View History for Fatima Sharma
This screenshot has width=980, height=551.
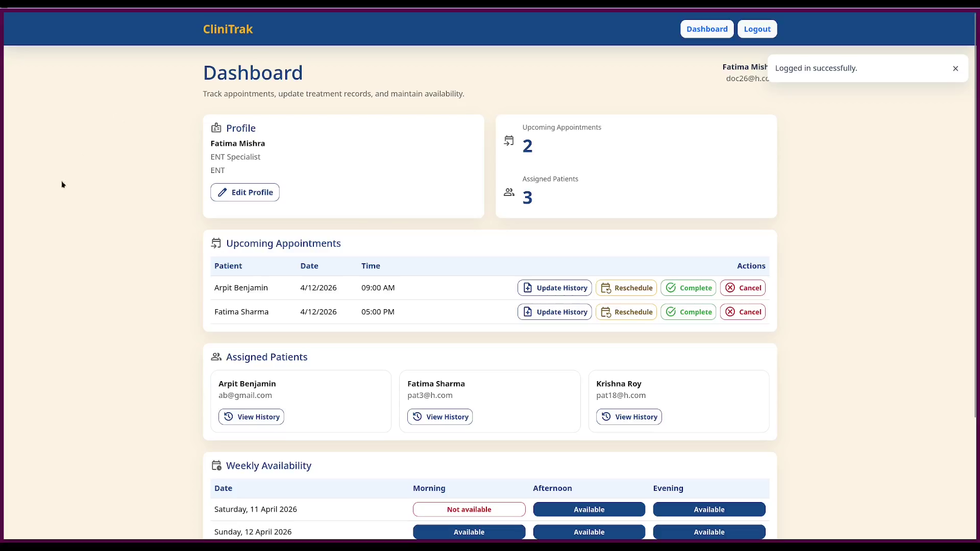[x=440, y=417]
